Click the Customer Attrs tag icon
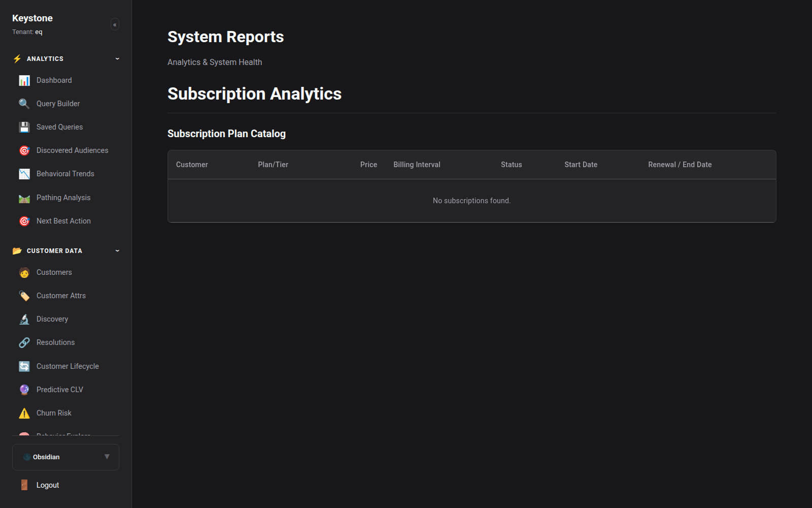 click(x=24, y=296)
